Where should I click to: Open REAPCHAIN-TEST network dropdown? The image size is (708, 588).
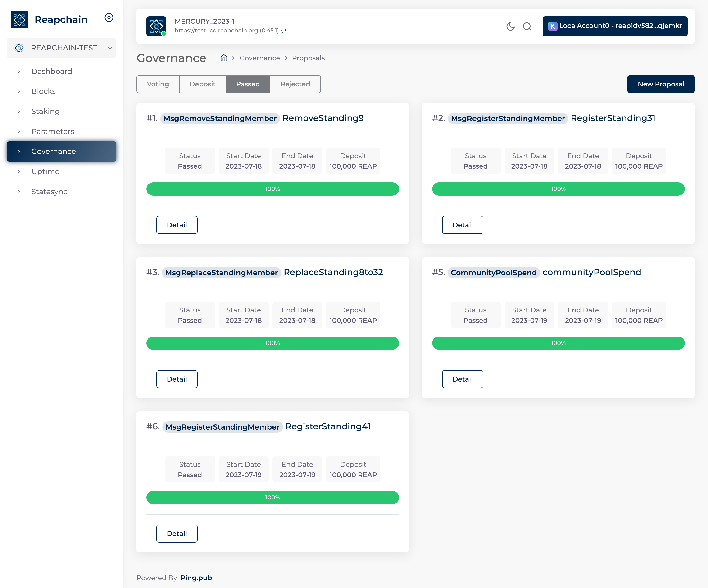(x=61, y=48)
